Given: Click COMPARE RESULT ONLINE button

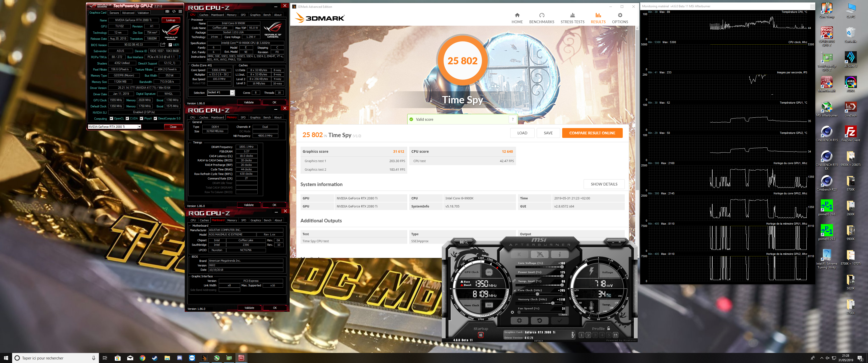Looking at the screenshot, I should tap(592, 133).
